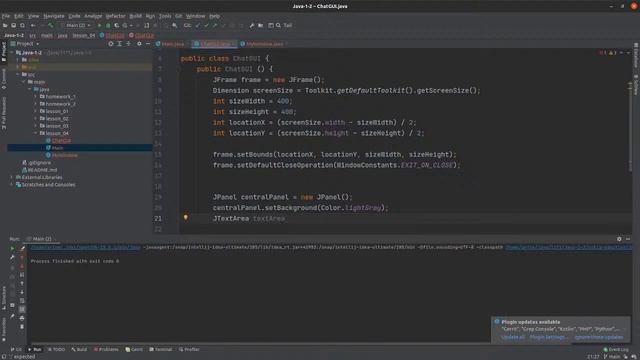Select README.md in project tree
The height and width of the screenshot is (360, 640).
(42, 170)
